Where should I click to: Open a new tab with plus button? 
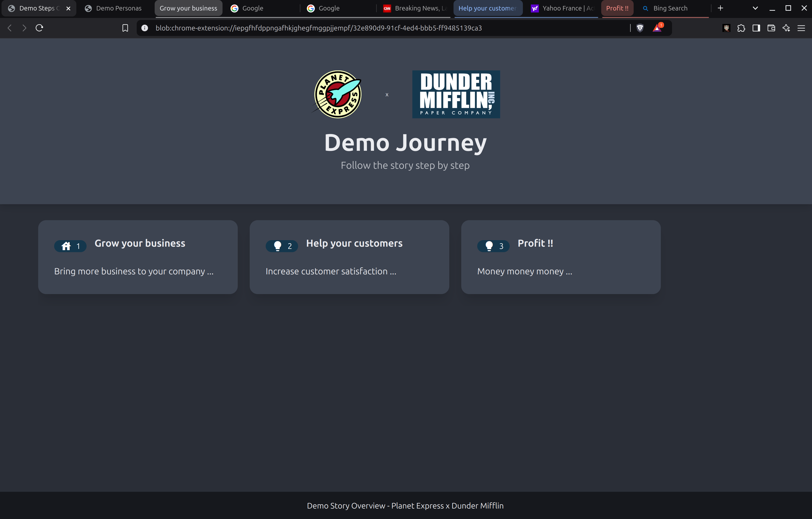(720, 8)
